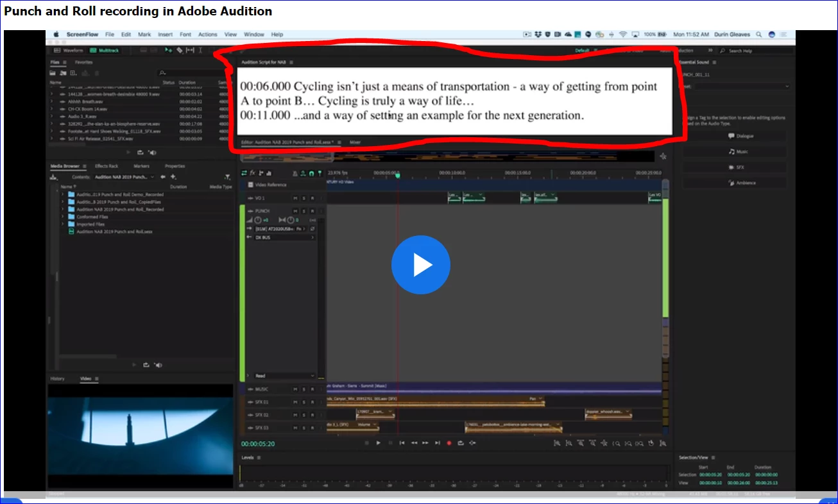Click the Media Browser back arrow
Screen dimensions: 838x504
tap(163, 176)
